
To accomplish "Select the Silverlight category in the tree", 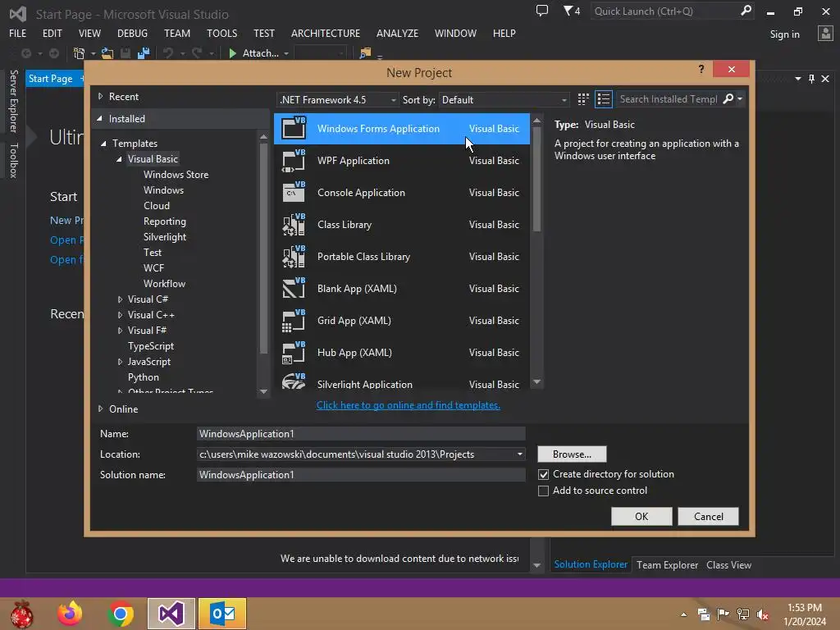I will pos(164,237).
